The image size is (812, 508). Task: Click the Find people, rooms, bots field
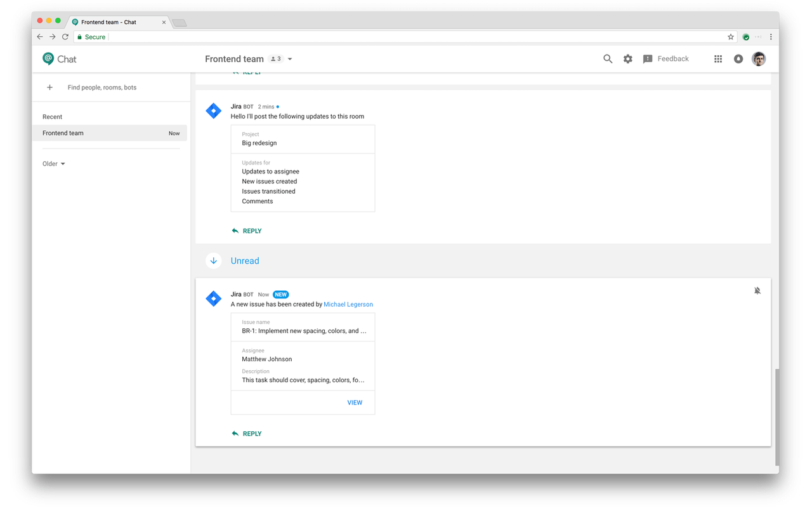[x=101, y=87]
